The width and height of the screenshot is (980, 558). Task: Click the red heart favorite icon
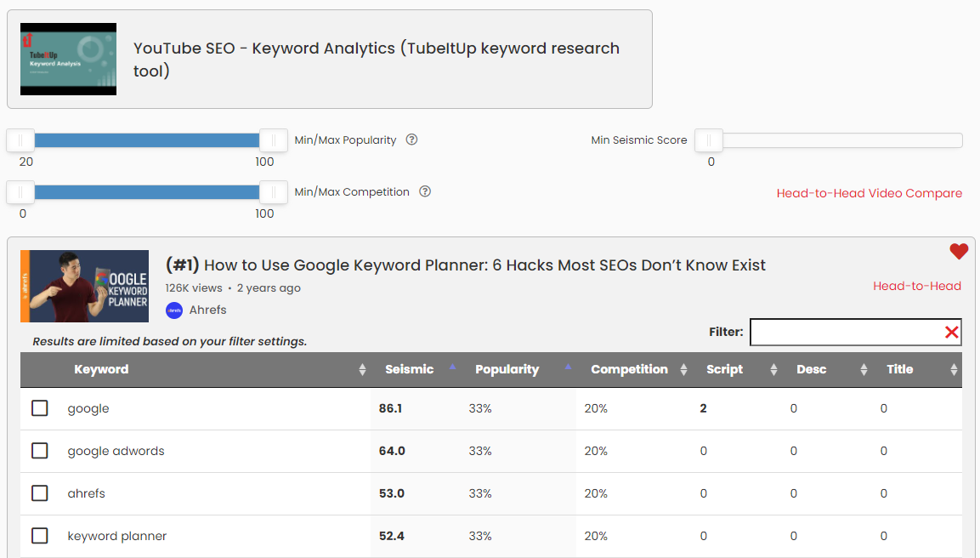click(x=959, y=252)
